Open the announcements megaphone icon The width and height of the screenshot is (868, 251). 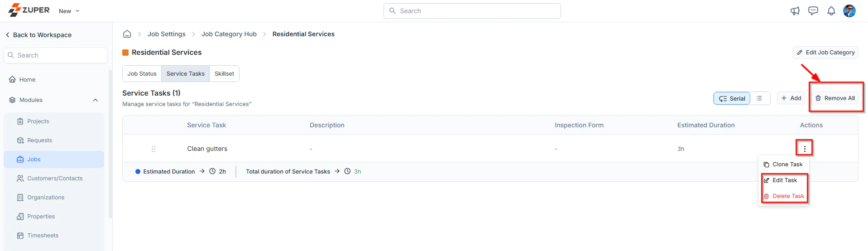[795, 11]
